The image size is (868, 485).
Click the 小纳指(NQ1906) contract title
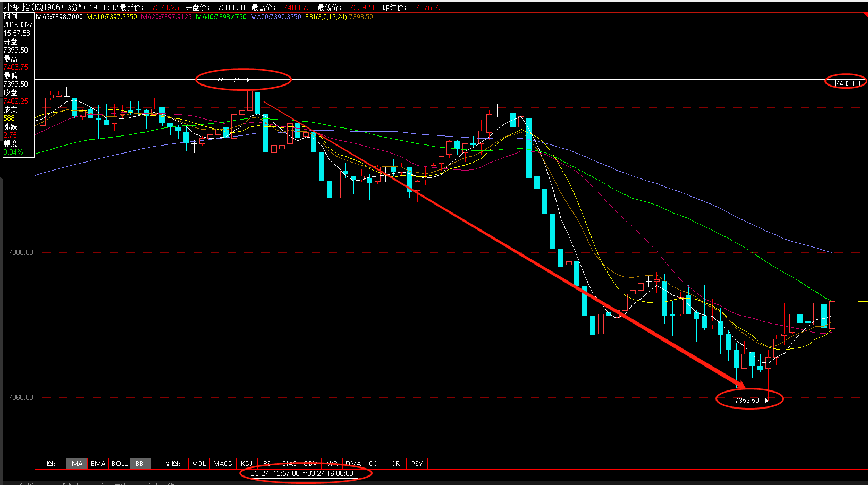click(x=33, y=7)
